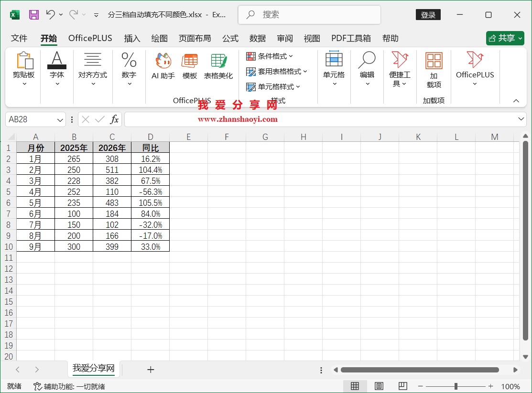Viewport: 532px width, 393px height.
Task: Open the Name Box dropdown arrow
Action: click(60, 120)
